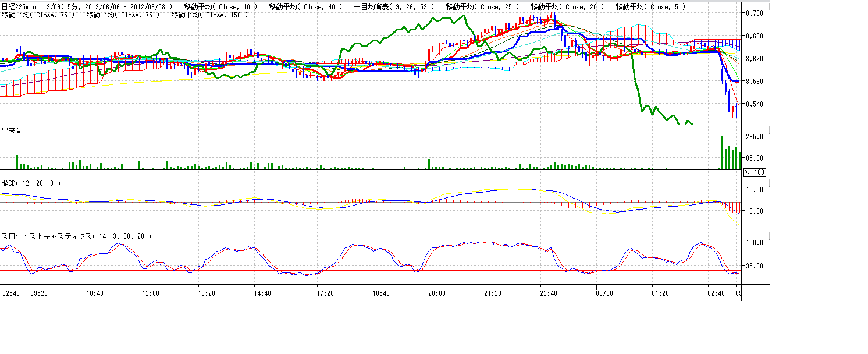Select the 移動平均( Close, 5 ) indicator label

point(650,6)
